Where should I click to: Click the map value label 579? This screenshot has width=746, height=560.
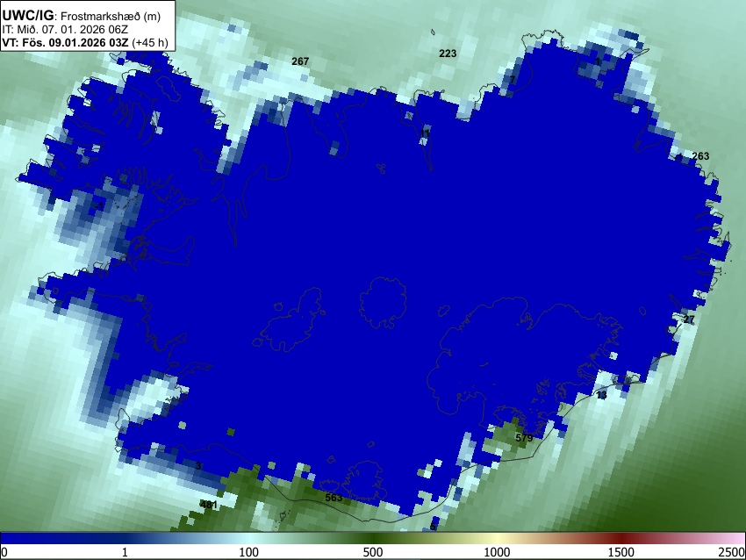coord(524,438)
